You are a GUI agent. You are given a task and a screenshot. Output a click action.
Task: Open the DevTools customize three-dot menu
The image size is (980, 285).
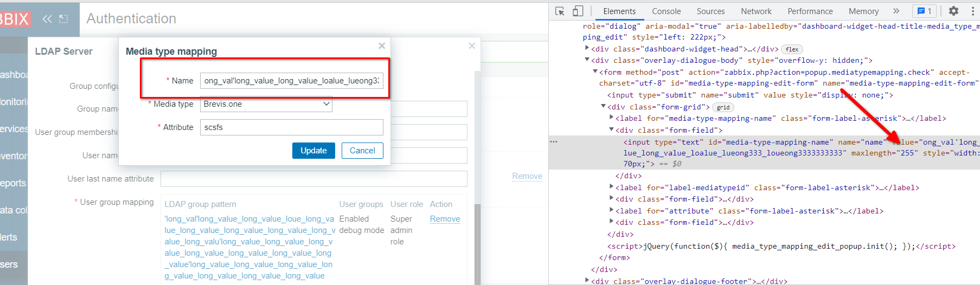(972, 11)
